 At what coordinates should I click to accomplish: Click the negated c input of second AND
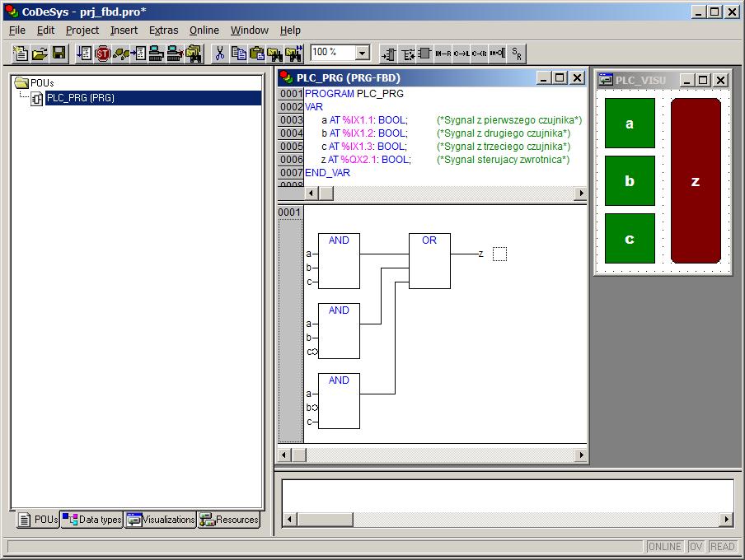(x=312, y=352)
